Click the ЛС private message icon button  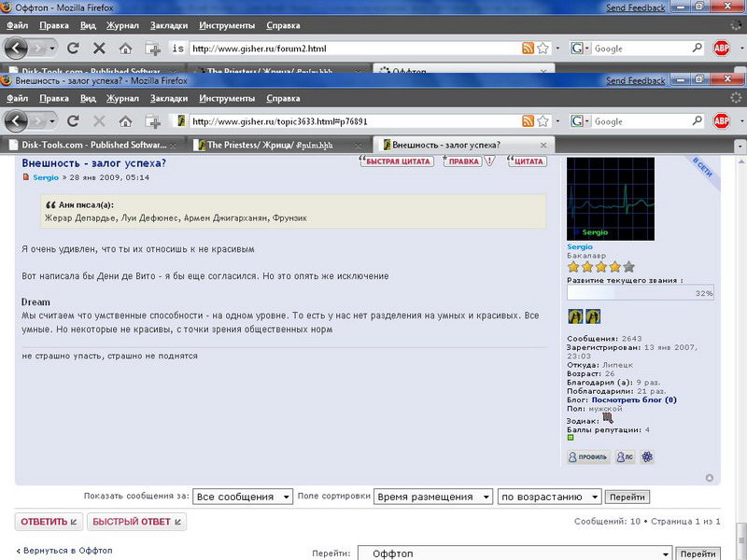[x=625, y=456]
